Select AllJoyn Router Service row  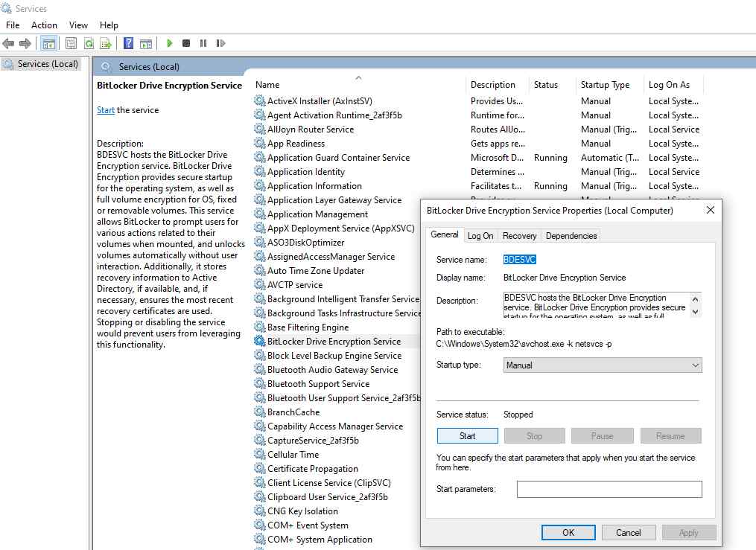click(x=477, y=129)
